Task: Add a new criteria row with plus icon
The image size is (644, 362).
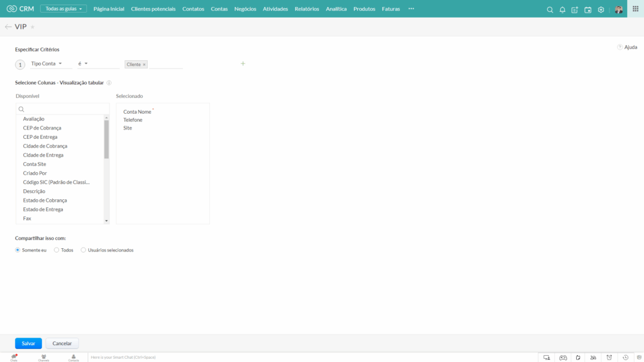Action: pos(243,63)
